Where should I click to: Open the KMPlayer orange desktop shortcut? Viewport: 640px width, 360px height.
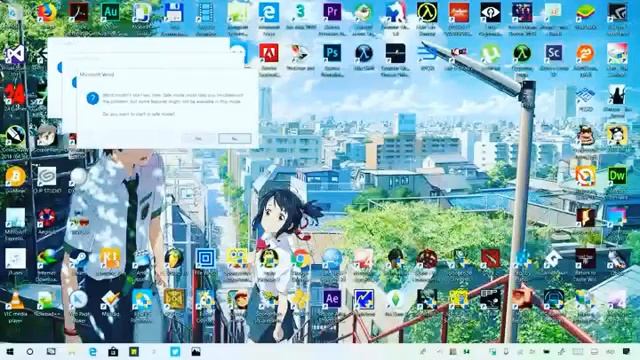[110, 259]
